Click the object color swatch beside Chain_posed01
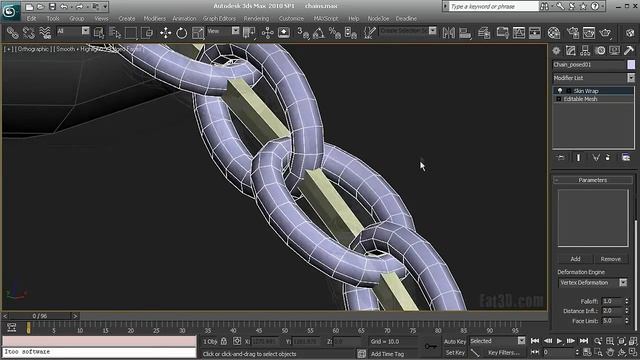Image resolution: width=640 pixels, height=360 pixels. (x=631, y=64)
